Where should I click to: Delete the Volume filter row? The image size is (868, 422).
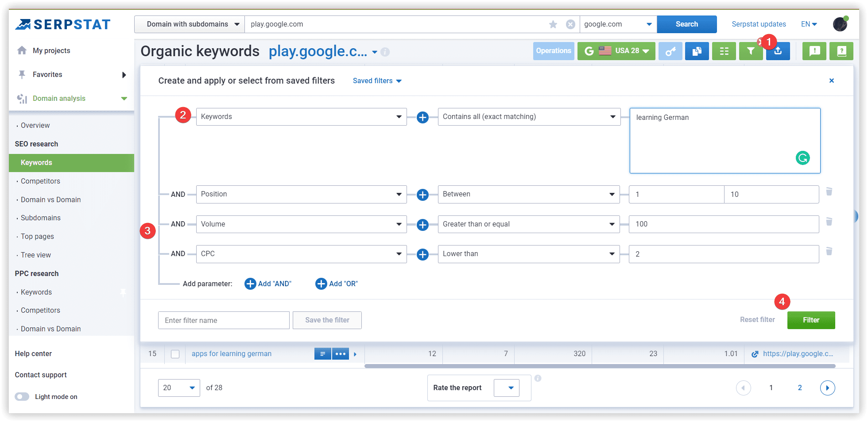829,221
